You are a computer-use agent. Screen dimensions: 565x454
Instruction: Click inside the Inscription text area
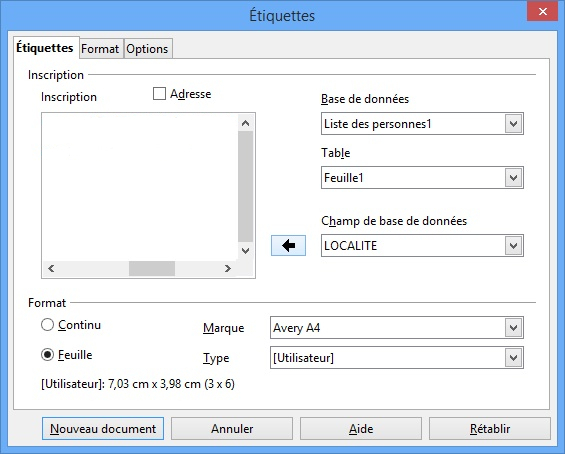[140, 187]
